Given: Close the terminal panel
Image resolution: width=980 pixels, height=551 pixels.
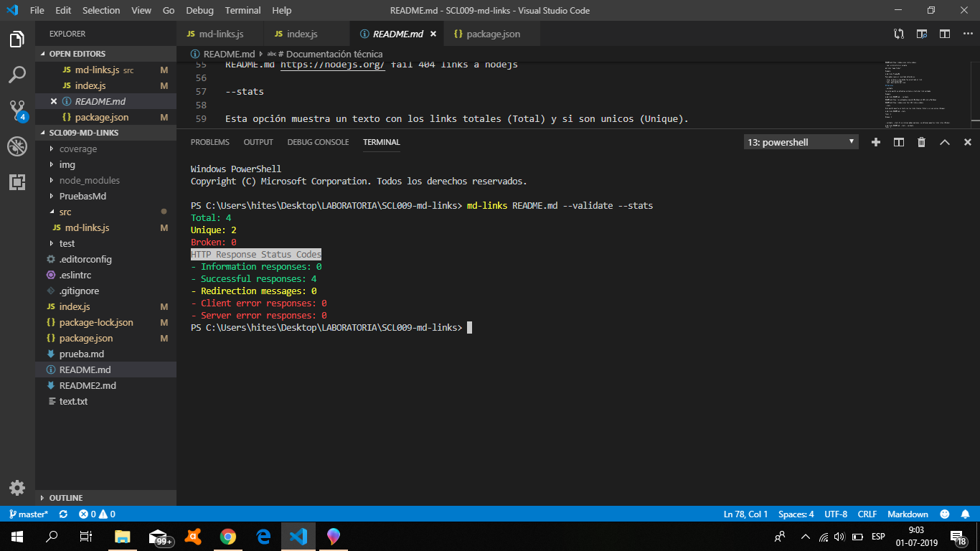Looking at the screenshot, I should click(x=968, y=142).
